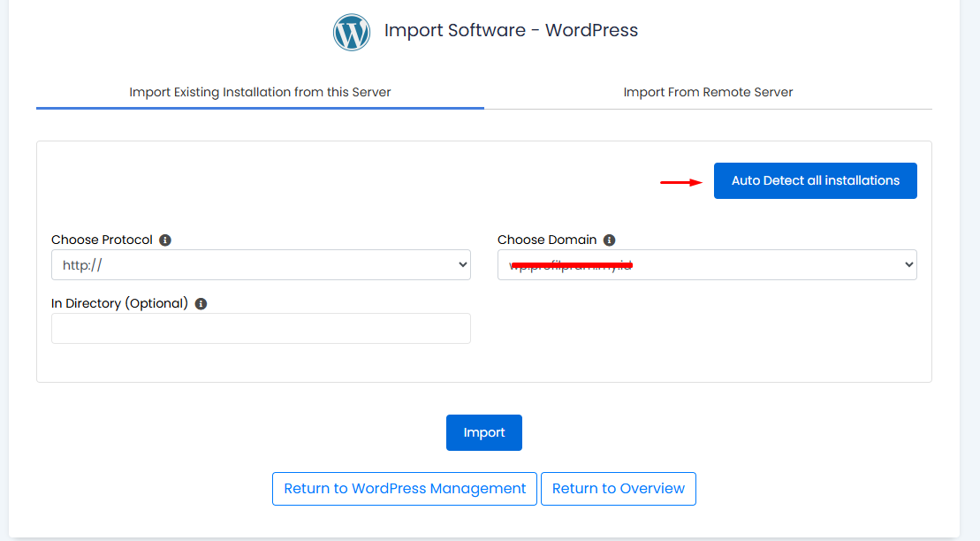
Task: Click the info icon beside In Directory
Action: click(x=201, y=304)
